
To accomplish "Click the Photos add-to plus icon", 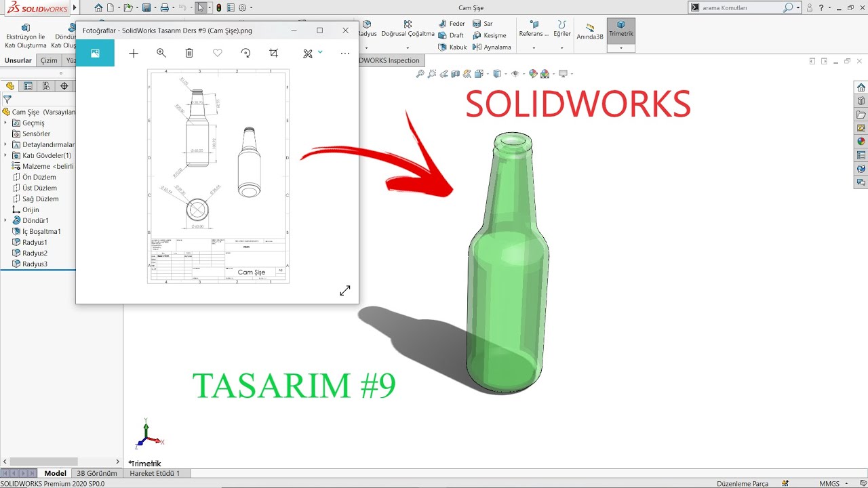I will [x=134, y=53].
